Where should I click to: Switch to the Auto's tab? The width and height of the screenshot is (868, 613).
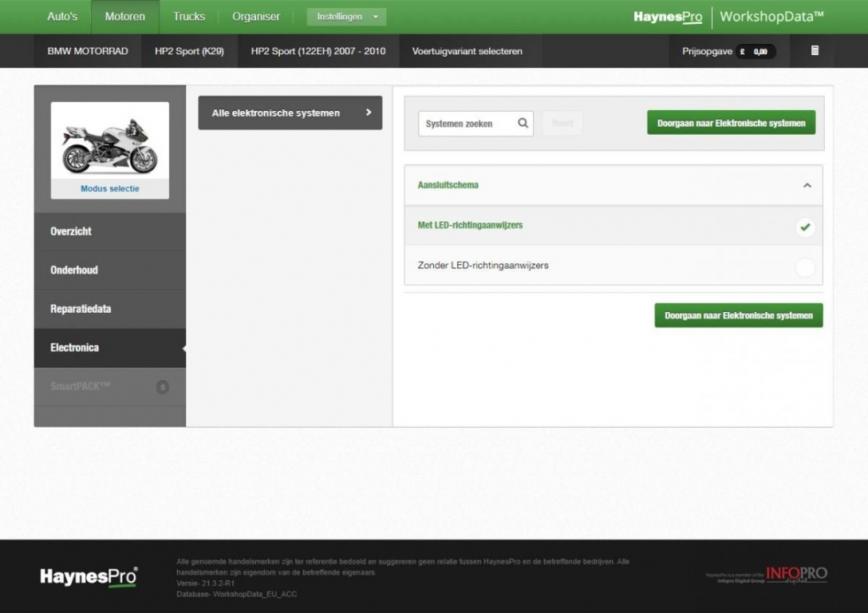pos(62,17)
